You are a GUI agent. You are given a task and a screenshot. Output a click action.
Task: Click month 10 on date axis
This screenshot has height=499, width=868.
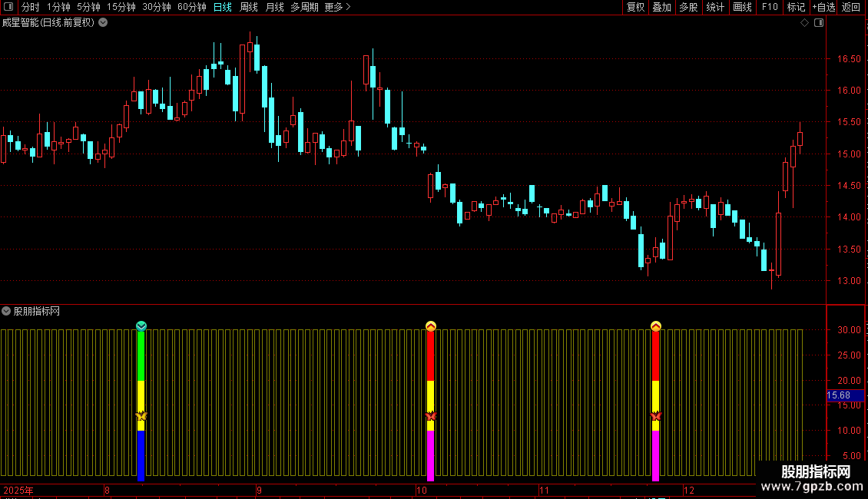421,490
